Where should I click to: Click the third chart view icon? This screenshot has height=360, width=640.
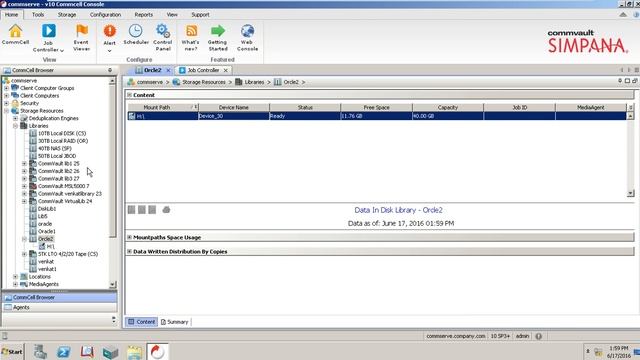152,210
